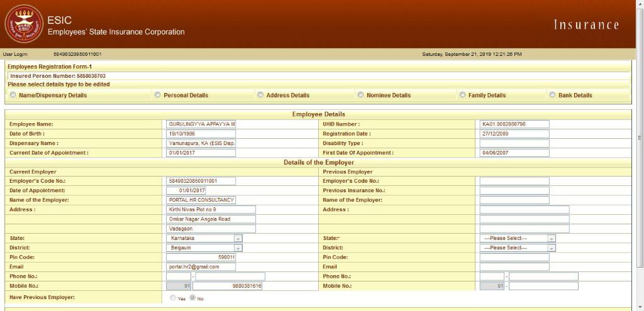
Task: Click address line Kirthi Nivas Plot no 9
Action: 211,210
